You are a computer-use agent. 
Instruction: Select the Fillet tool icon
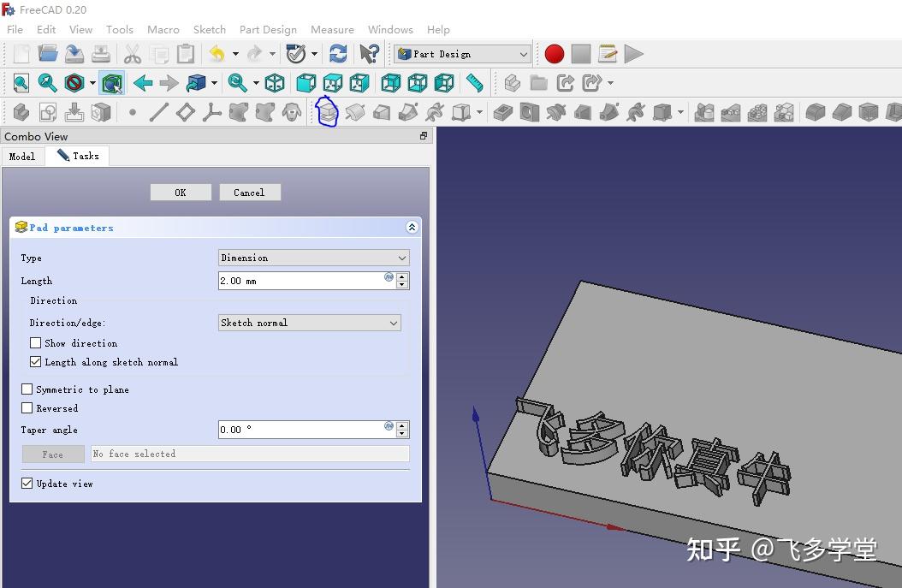point(815,112)
